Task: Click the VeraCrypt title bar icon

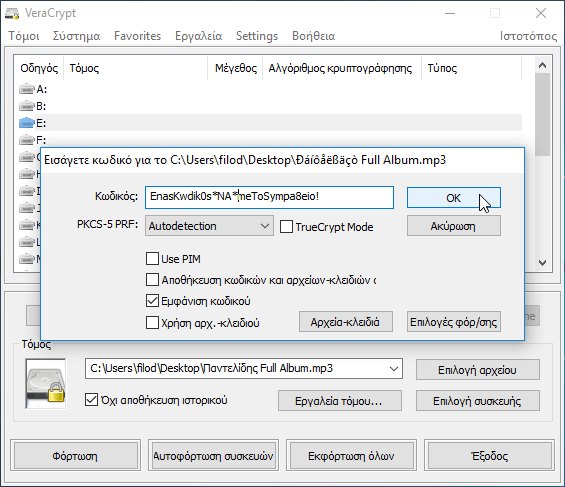Action: click(12, 13)
